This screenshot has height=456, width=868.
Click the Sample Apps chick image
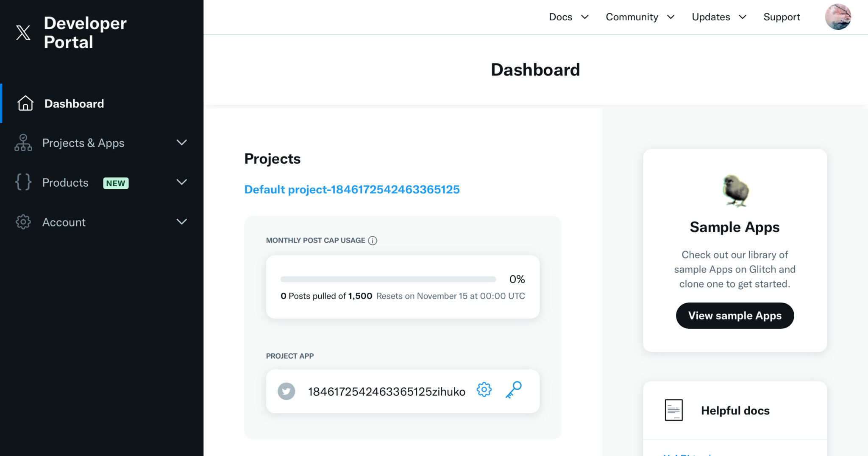pyautogui.click(x=735, y=191)
